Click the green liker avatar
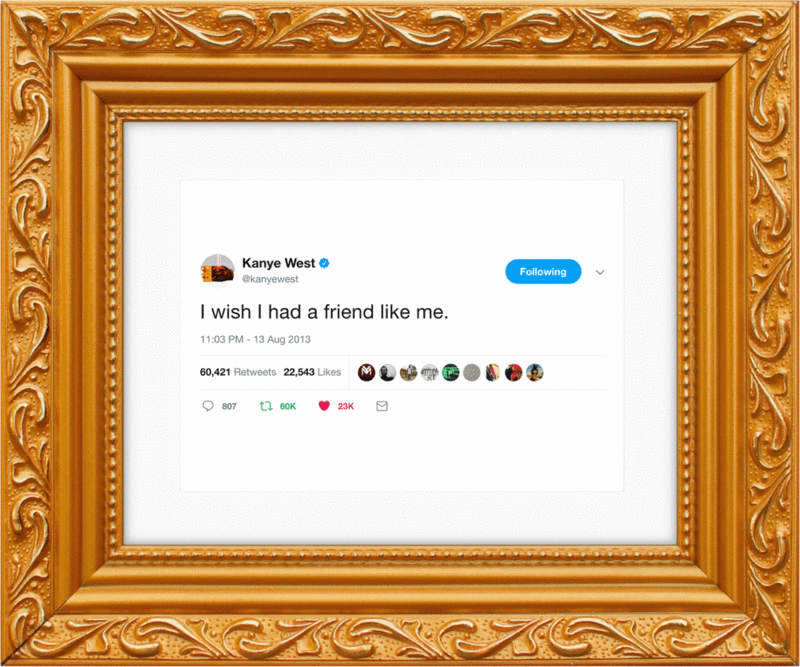The width and height of the screenshot is (800, 667). pyautogui.click(x=451, y=373)
